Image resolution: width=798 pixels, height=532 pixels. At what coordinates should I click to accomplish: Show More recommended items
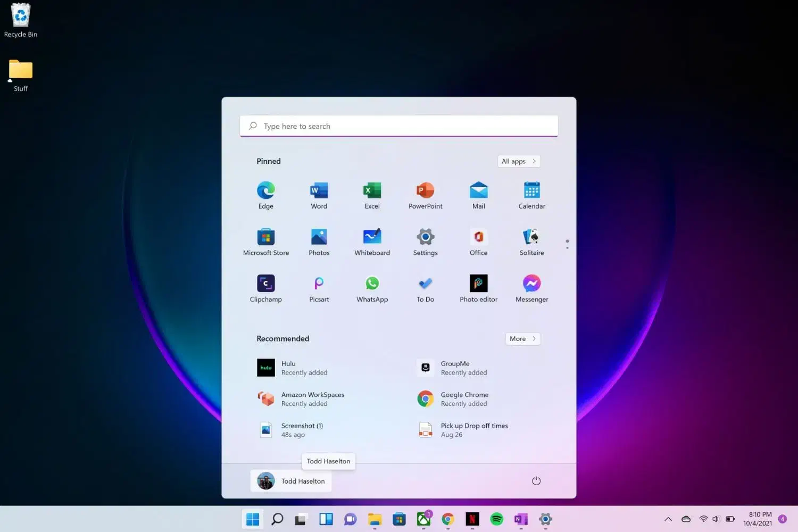(x=522, y=339)
